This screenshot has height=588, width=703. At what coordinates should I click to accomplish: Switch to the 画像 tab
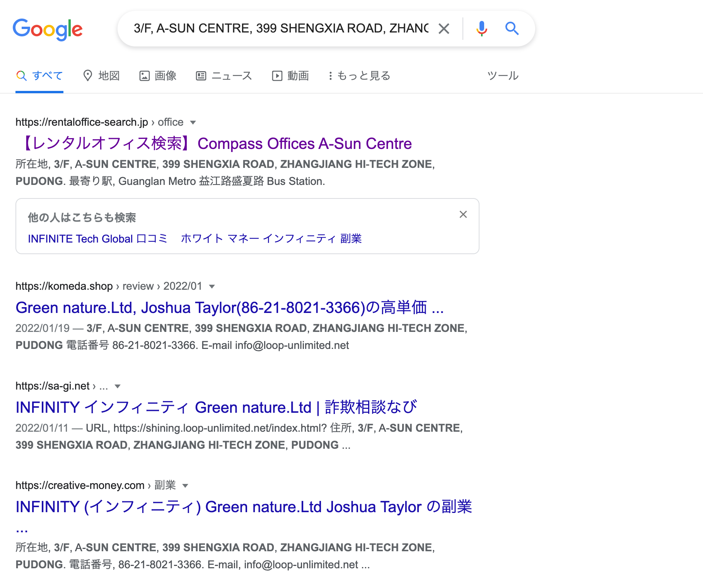(158, 76)
